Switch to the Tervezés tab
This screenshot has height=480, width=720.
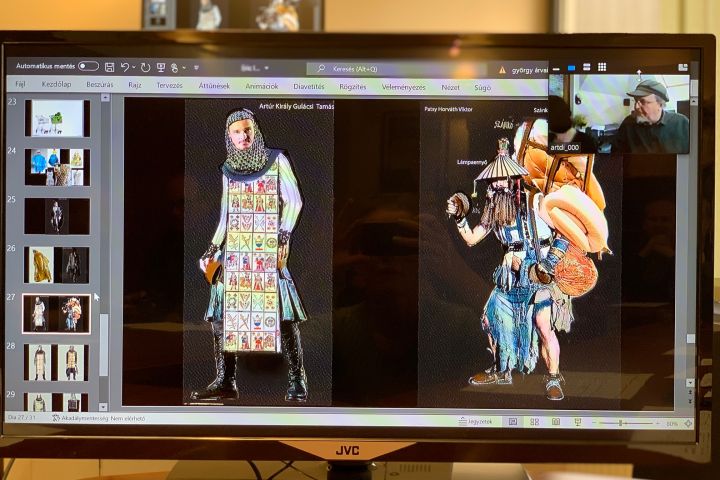tap(169, 85)
